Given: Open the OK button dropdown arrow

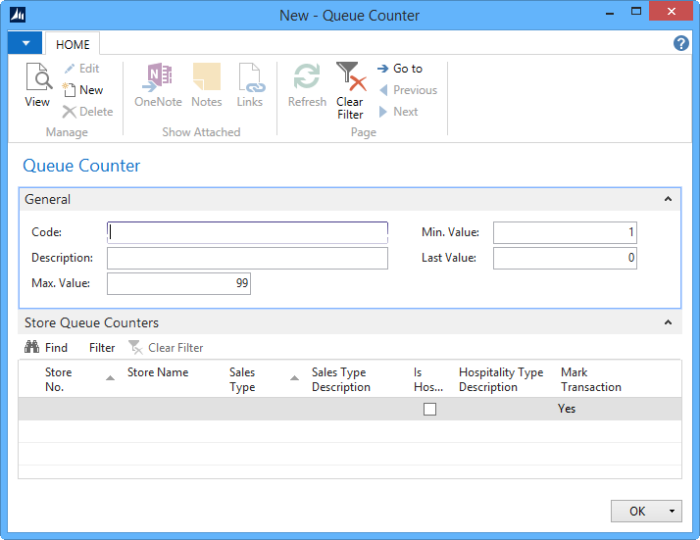Looking at the screenshot, I should click(671, 511).
